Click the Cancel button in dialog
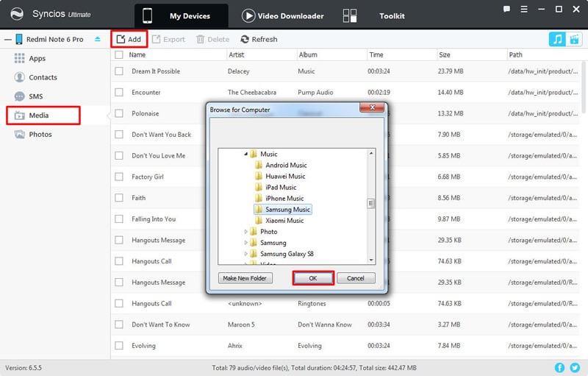588x376 pixels. tap(356, 278)
